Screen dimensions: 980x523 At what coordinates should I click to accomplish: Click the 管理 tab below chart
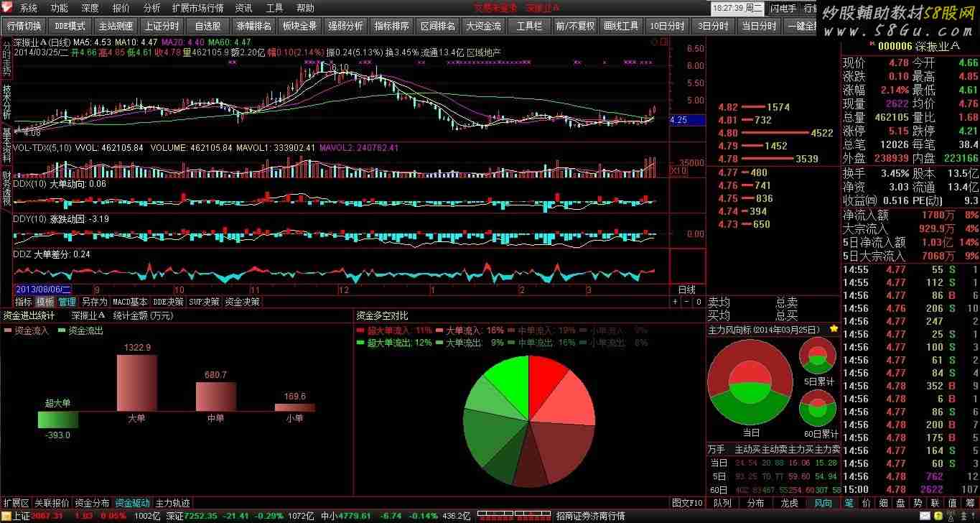pos(67,302)
